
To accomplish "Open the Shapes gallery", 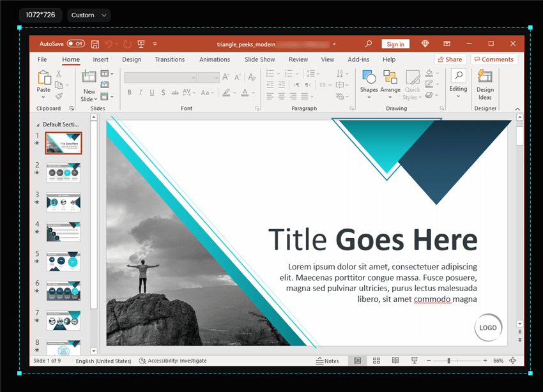I will [x=369, y=82].
